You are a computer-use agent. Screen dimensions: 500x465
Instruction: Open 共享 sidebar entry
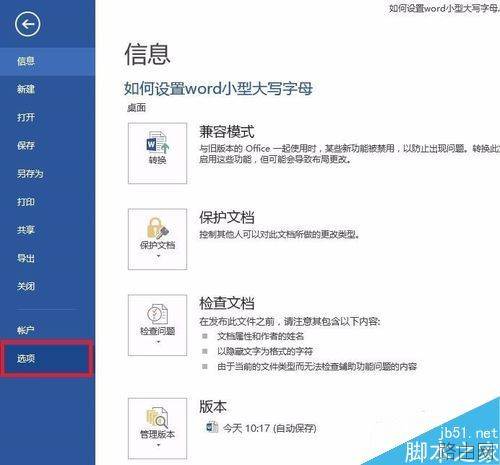47,230
